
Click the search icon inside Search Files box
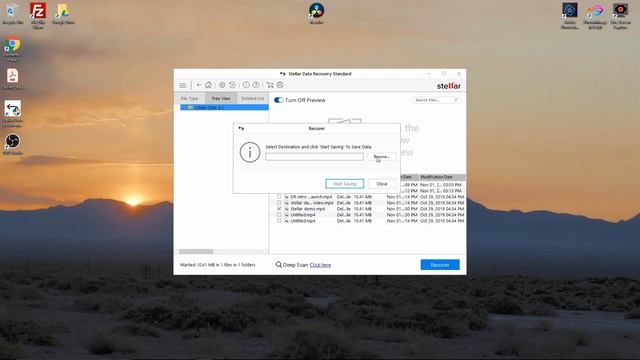click(x=456, y=100)
